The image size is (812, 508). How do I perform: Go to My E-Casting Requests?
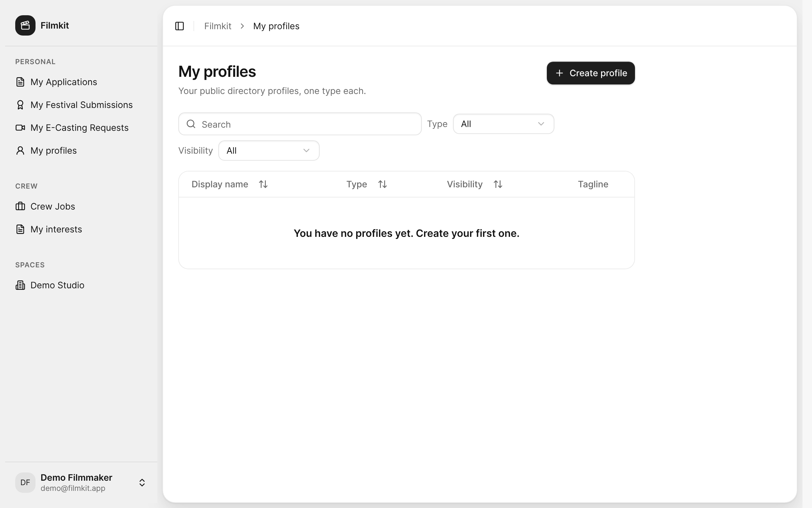tap(81, 128)
